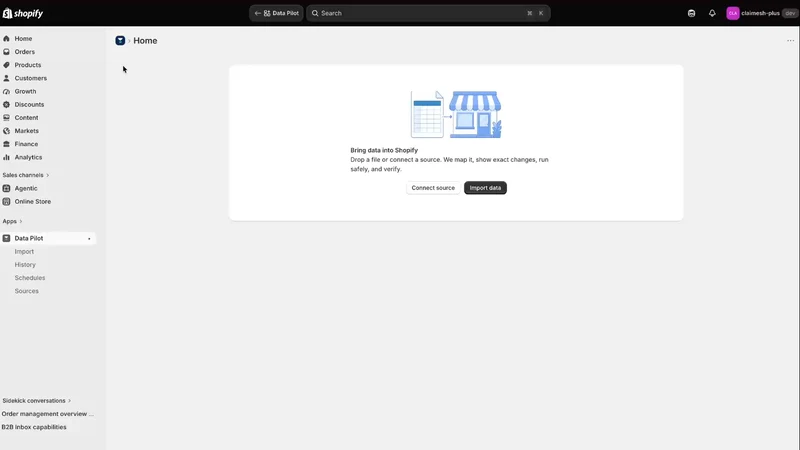Click the Data Pilot app icon in sidebar
This screenshot has width=800, height=450.
coord(6,238)
